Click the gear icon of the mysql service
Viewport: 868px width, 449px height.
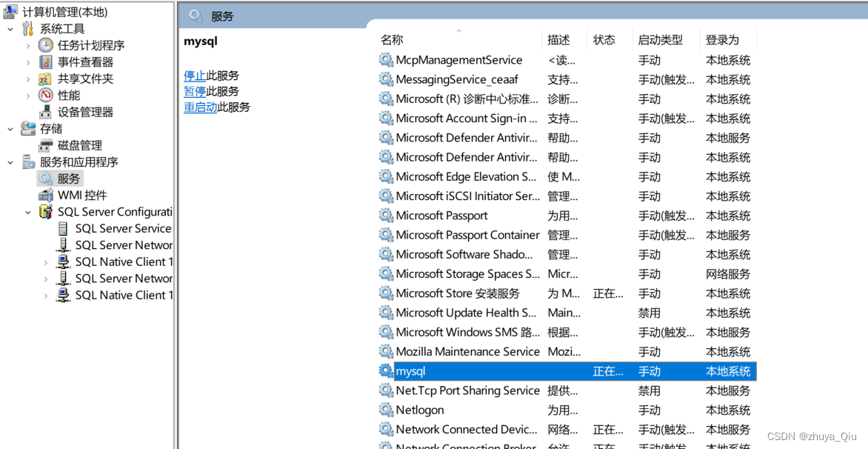386,371
